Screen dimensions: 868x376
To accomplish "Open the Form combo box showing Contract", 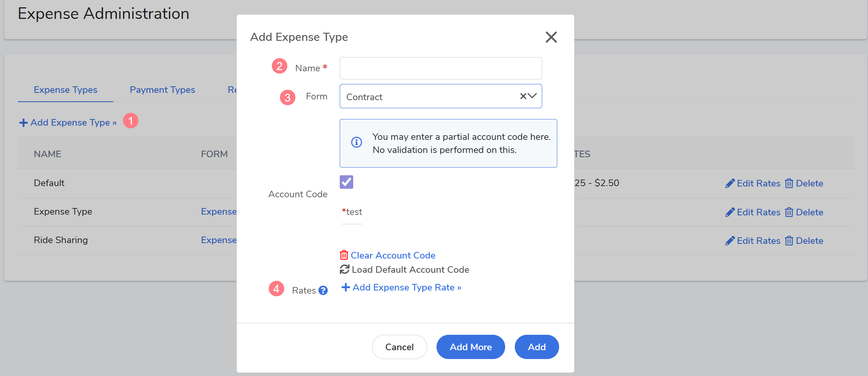I will 428,96.
